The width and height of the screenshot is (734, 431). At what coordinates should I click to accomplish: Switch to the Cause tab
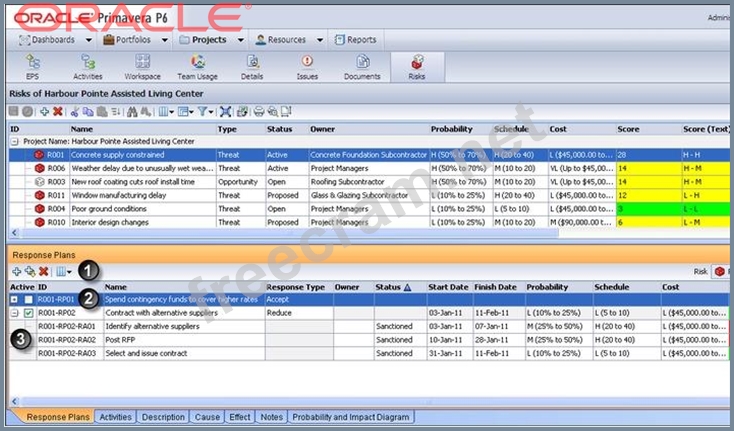[207, 416]
